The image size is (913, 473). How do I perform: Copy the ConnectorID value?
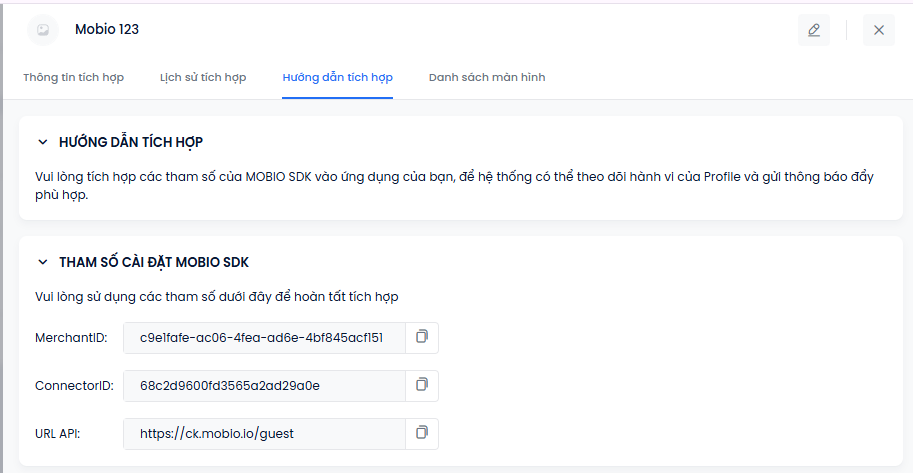422,385
